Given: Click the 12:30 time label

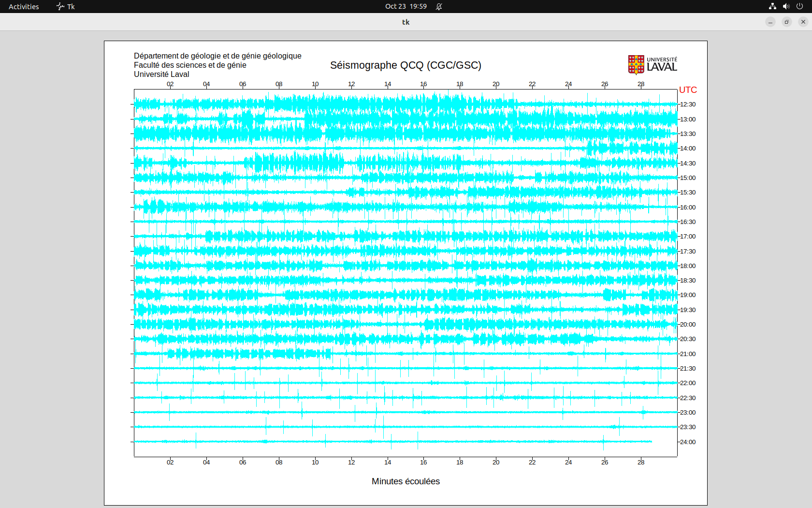Looking at the screenshot, I should pyautogui.click(x=688, y=105).
